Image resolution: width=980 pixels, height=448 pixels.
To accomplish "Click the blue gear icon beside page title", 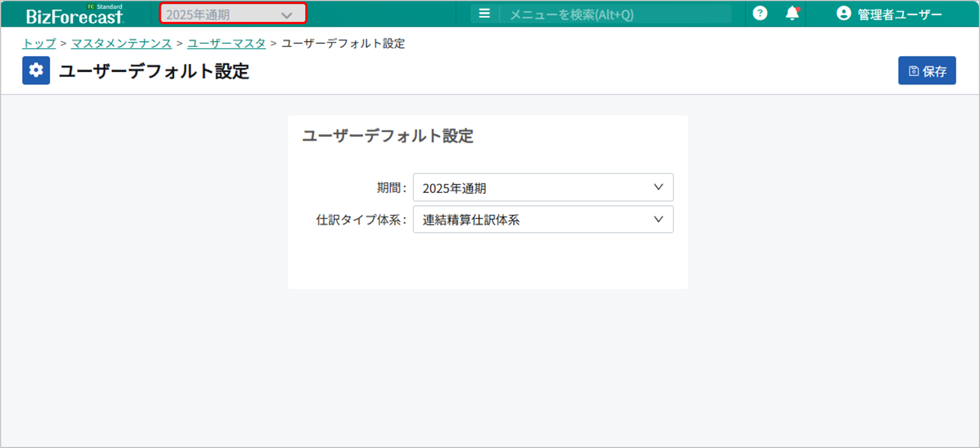I will [x=36, y=71].
